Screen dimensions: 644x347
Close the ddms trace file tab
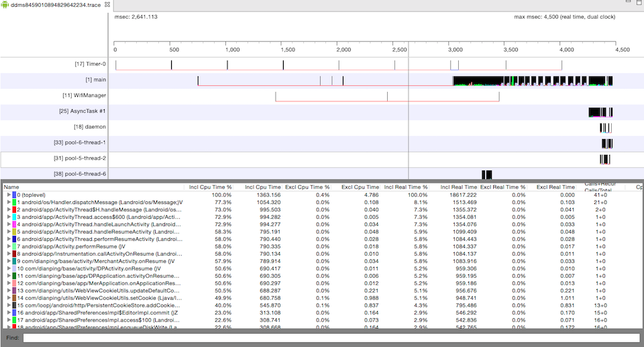(x=108, y=5)
